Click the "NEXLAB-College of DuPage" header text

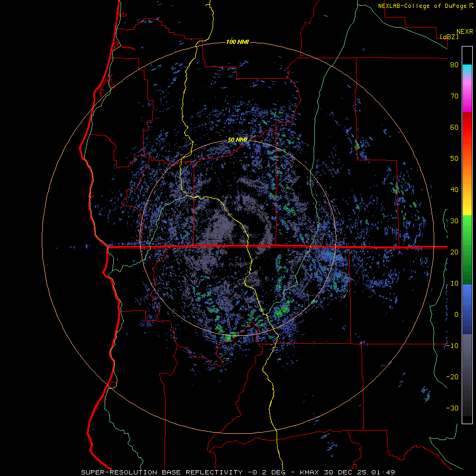tap(423, 6)
